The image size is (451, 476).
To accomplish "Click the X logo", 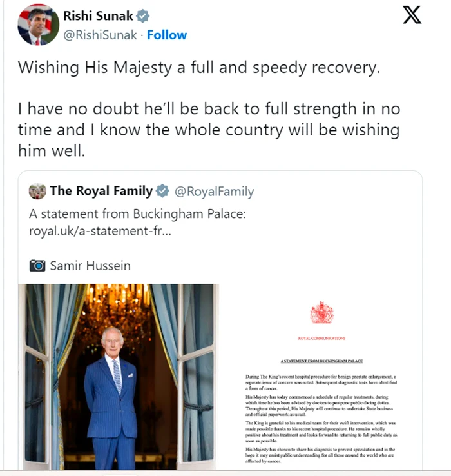I will [411, 14].
